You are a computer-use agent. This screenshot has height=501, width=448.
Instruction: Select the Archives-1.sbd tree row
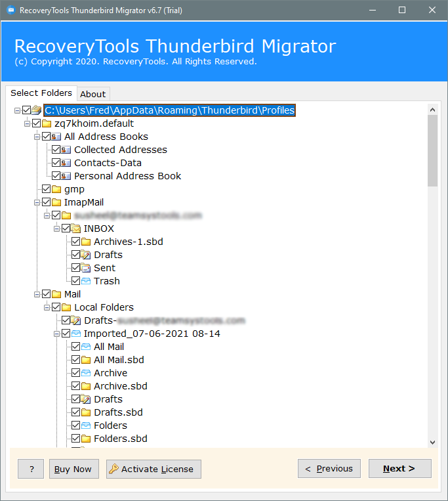click(129, 242)
